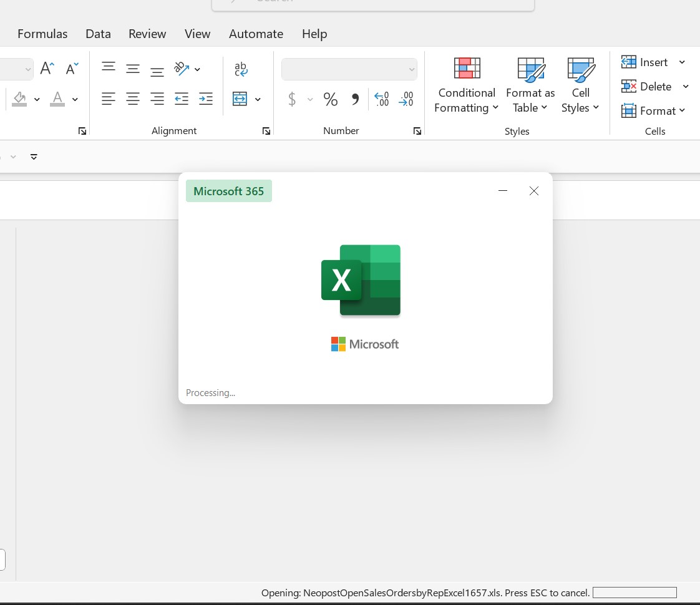
Task: Expand the Font Color dropdown arrow
Action: click(x=75, y=99)
